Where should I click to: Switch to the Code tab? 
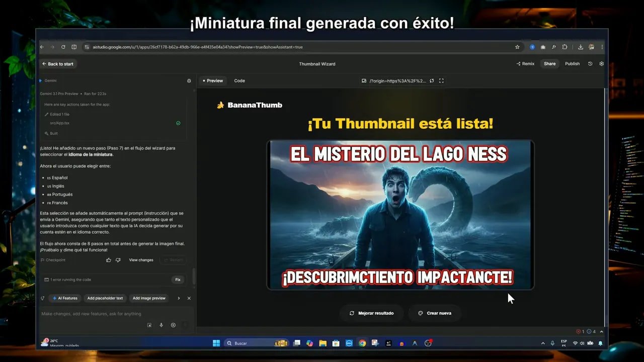click(x=239, y=80)
